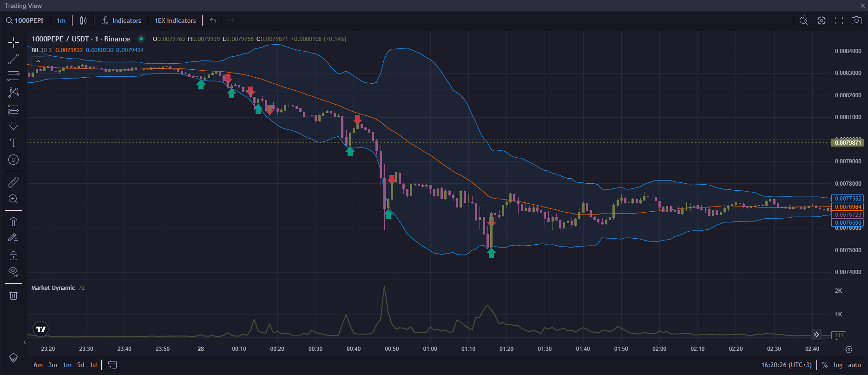Take a chart snapshot with camera icon

[856, 20]
